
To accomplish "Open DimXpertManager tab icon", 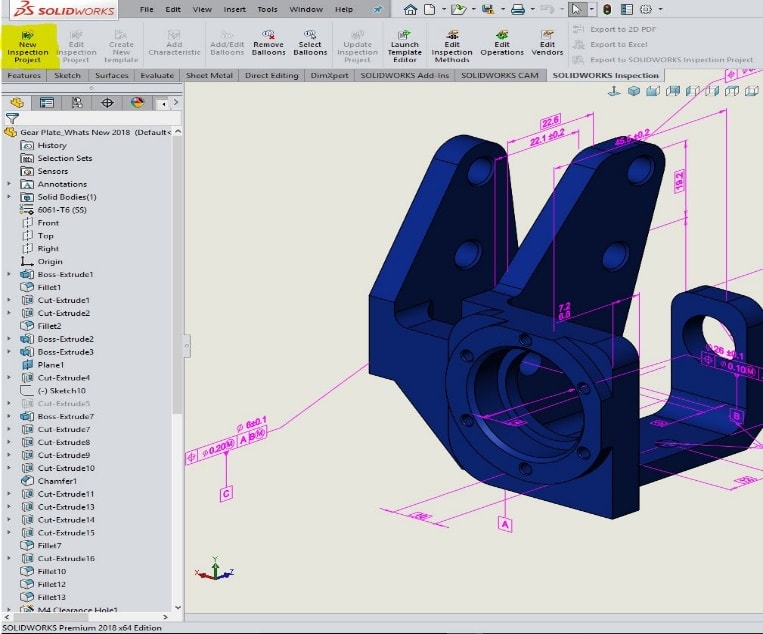I will [x=107, y=103].
